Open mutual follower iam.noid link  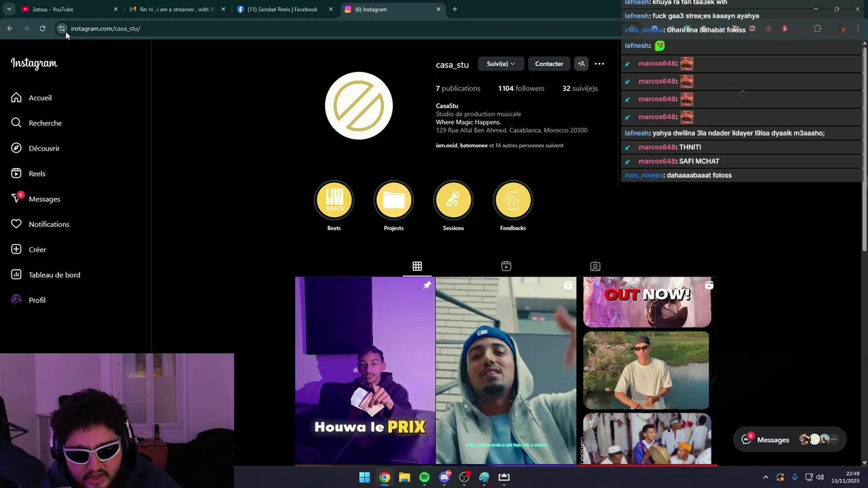[x=446, y=146]
